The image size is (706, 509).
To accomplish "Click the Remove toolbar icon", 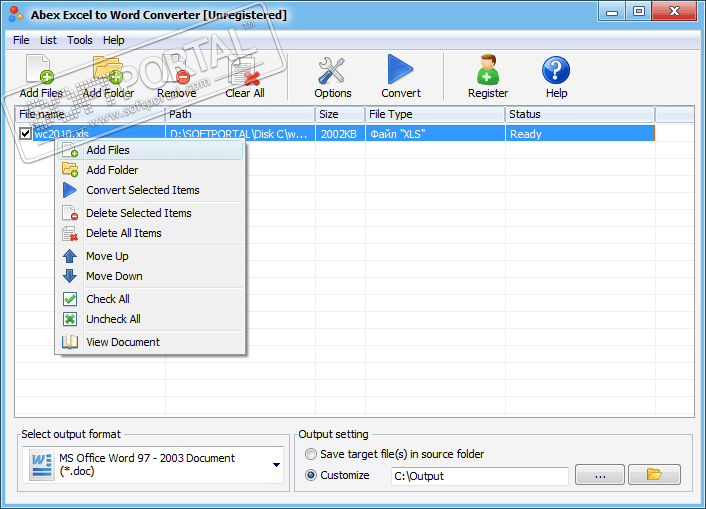I will point(176,70).
